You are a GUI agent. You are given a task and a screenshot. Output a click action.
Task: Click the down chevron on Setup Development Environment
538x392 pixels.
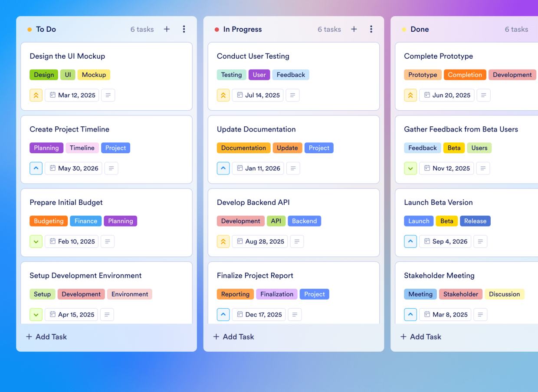36,314
